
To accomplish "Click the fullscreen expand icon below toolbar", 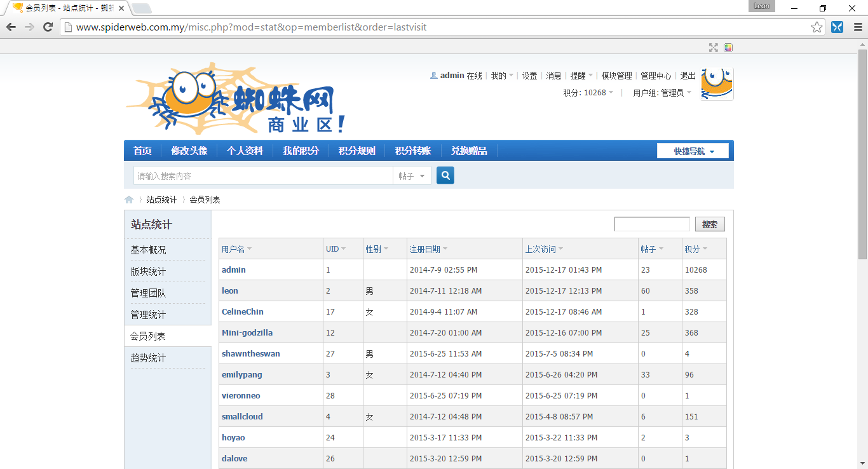I will 714,48.
